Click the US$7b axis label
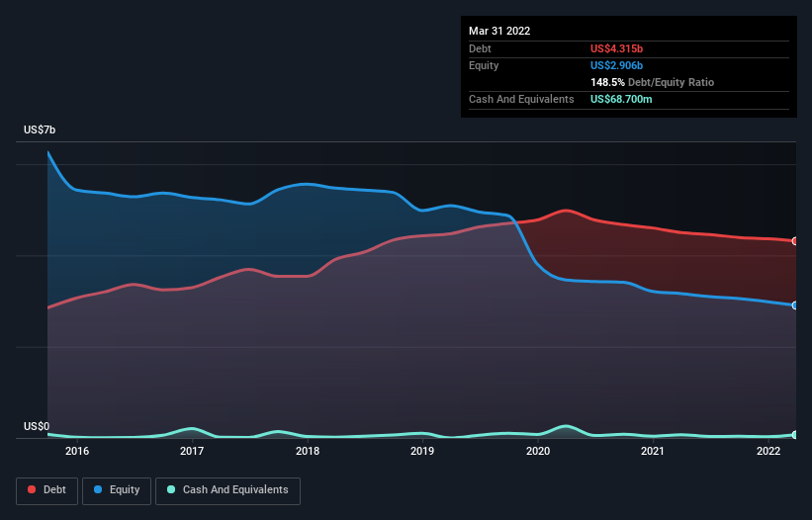 point(40,130)
